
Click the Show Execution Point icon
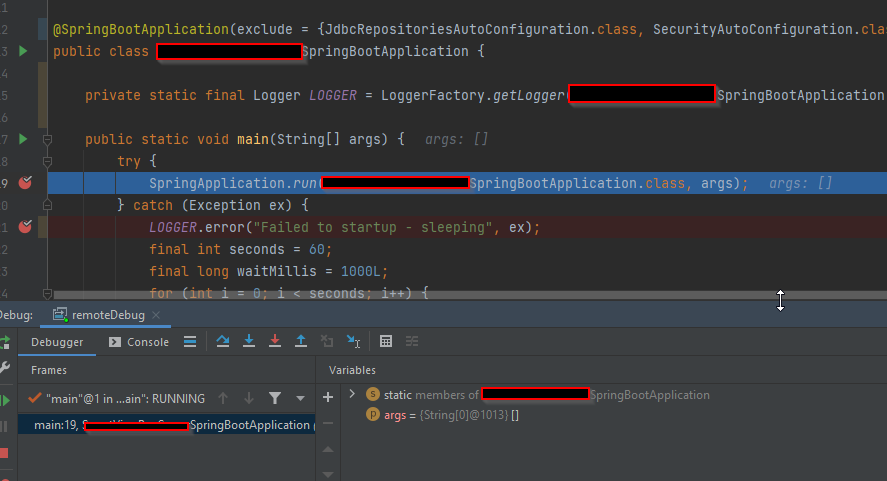(190, 342)
